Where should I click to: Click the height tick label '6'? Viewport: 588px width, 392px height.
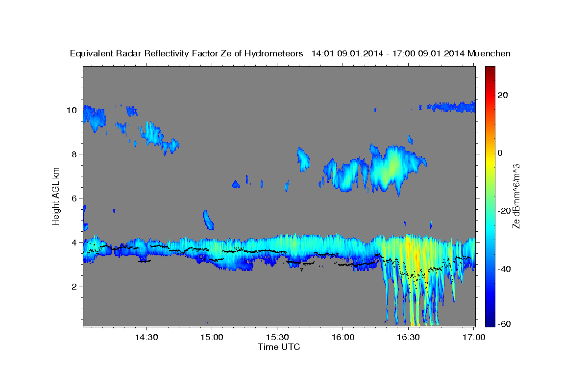pyautogui.click(x=74, y=198)
